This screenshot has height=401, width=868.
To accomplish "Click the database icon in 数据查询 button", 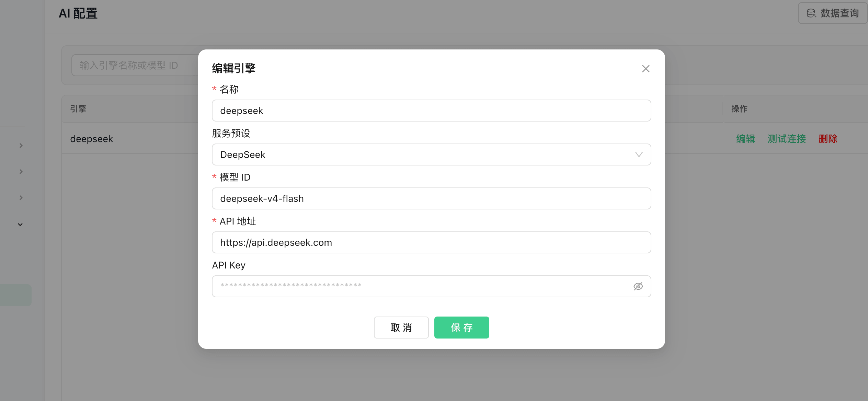I will tap(811, 13).
